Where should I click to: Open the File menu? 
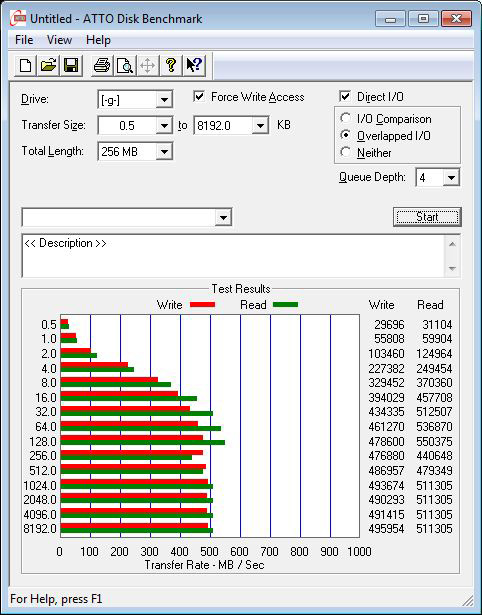24,40
